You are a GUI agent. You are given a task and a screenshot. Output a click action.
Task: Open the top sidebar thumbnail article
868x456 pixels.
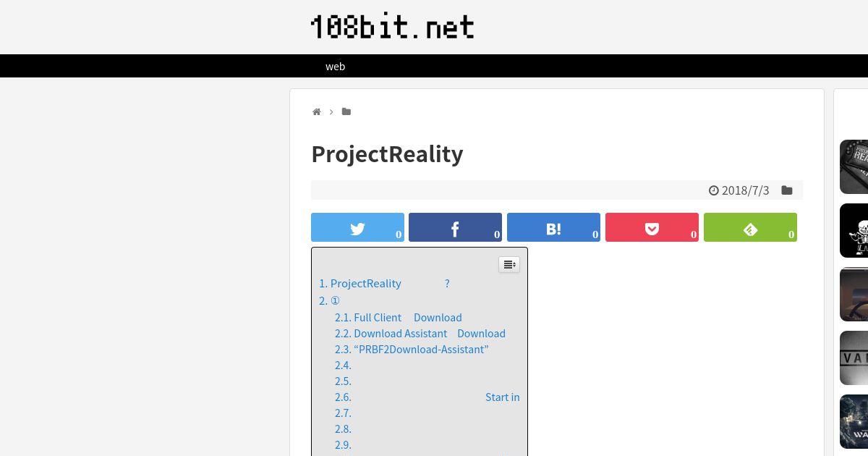point(854,166)
